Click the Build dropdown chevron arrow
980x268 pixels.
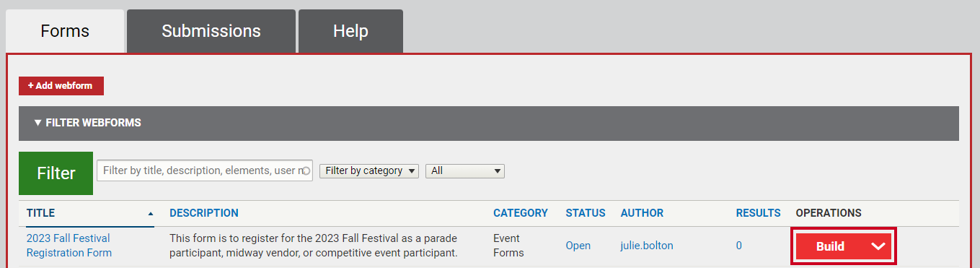[878, 246]
